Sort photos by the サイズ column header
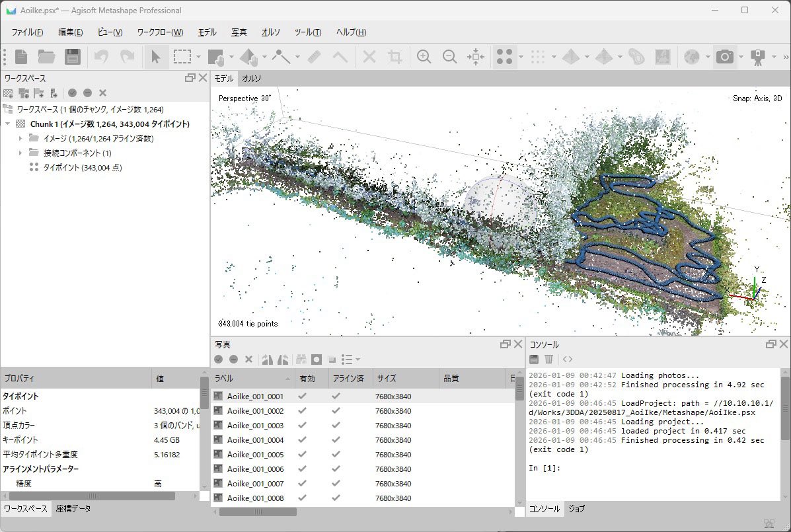Image resolution: width=791 pixels, height=532 pixels. [x=406, y=378]
